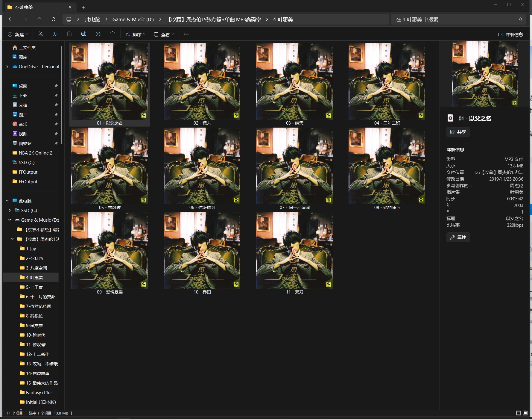Go up one folder level
This screenshot has width=532, height=419.
point(39,19)
